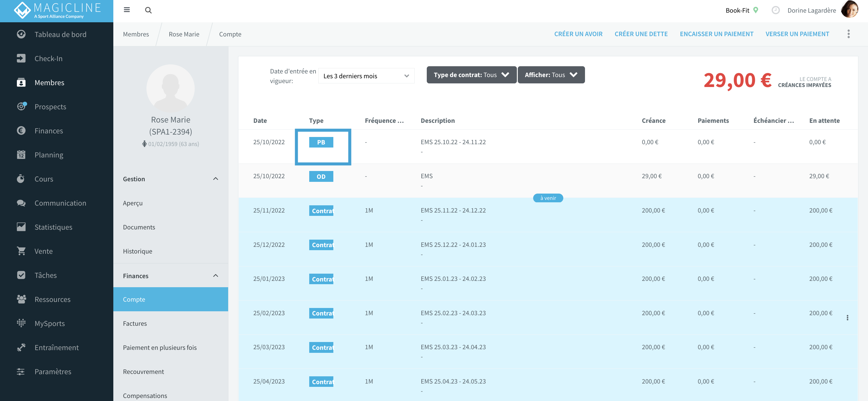The width and height of the screenshot is (868, 401).
Task: Open Tableau de bord gauge icon
Action: [21, 34]
